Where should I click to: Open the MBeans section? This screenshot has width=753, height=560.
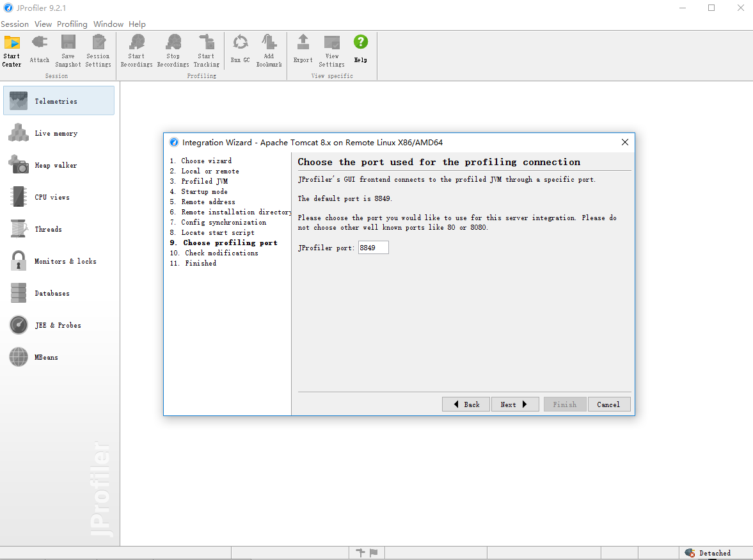click(59, 357)
